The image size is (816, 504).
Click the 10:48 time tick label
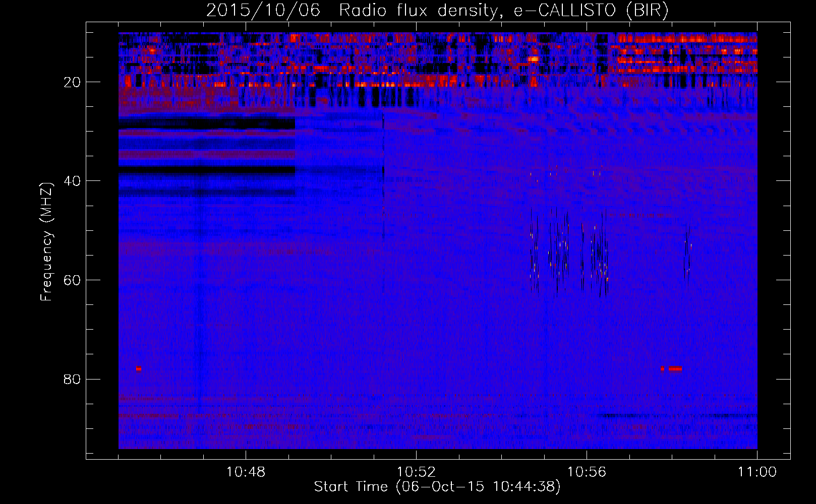246,472
